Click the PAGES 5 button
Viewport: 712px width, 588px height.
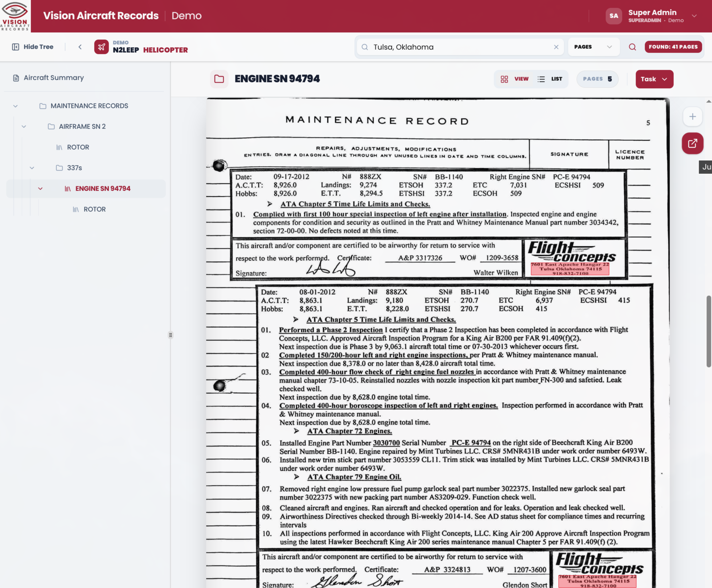coord(597,79)
